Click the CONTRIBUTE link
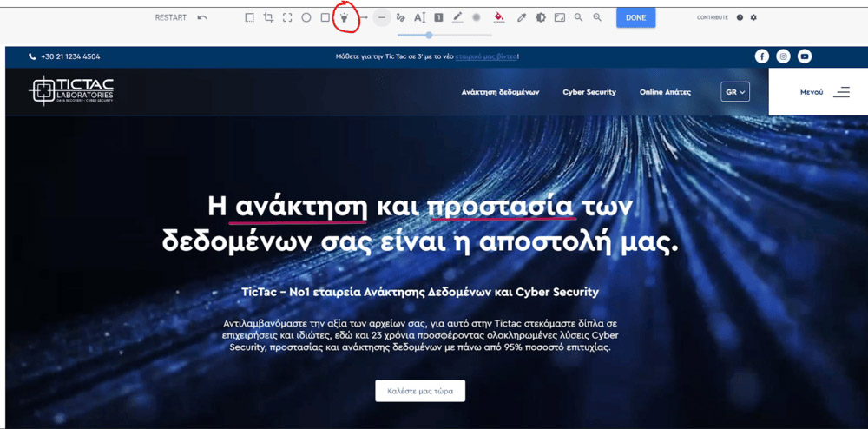868x429 pixels. click(713, 17)
